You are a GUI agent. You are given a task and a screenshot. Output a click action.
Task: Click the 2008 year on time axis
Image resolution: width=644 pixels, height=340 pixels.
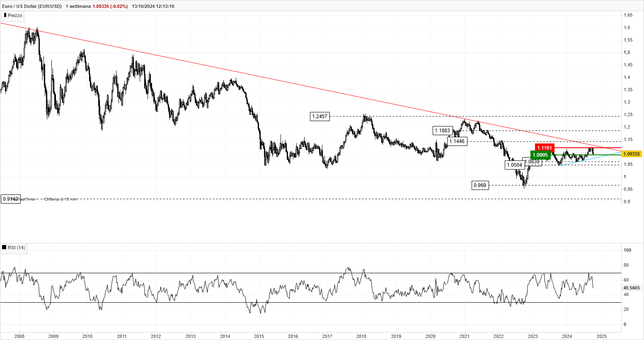[19, 336]
